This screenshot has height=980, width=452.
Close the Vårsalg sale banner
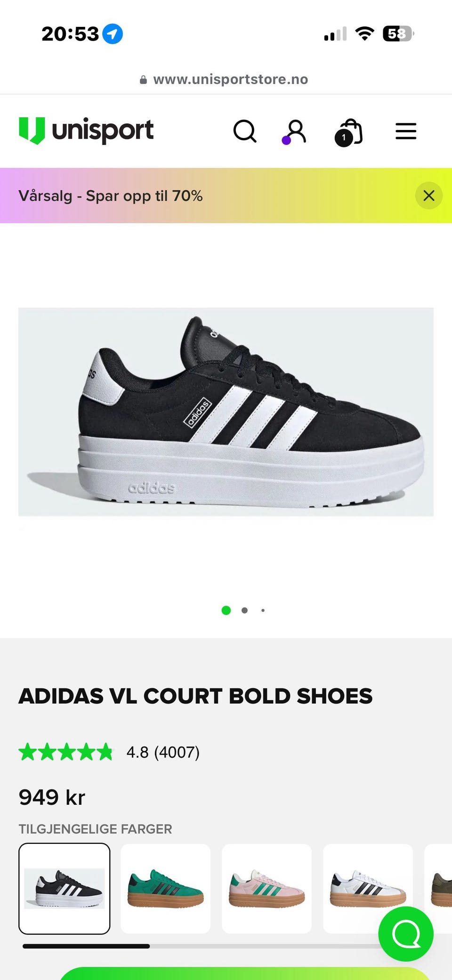point(428,195)
